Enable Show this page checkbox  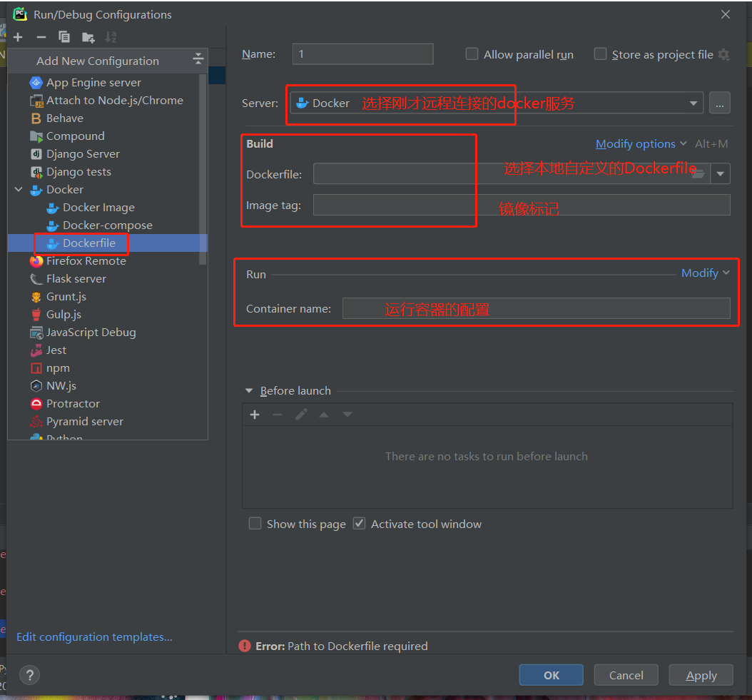pos(255,524)
